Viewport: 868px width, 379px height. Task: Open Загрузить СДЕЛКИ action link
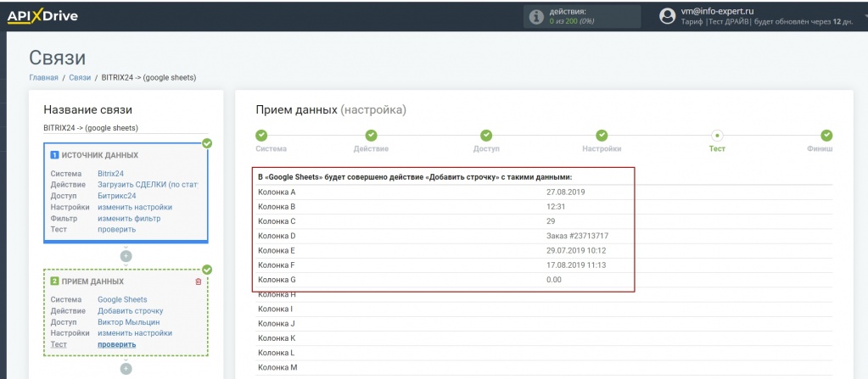click(148, 185)
